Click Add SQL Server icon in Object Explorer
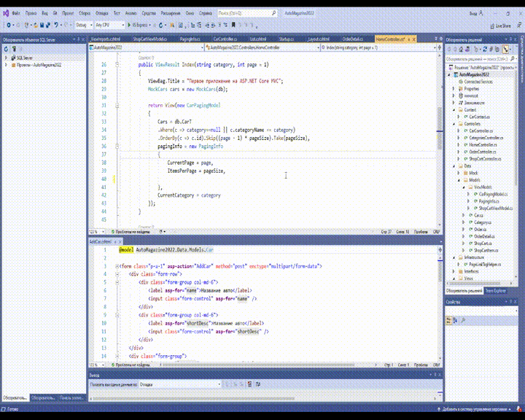 pyautogui.click(x=14, y=50)
